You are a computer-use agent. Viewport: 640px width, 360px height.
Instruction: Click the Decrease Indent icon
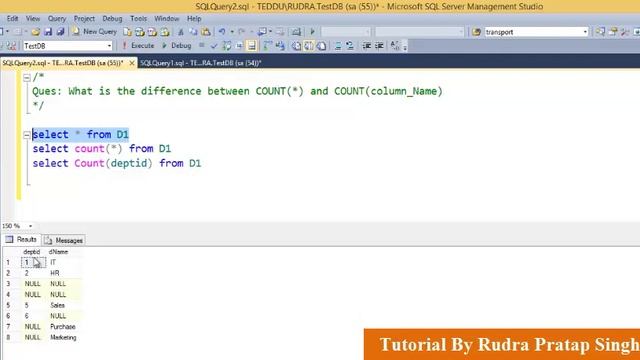point(367,46)
